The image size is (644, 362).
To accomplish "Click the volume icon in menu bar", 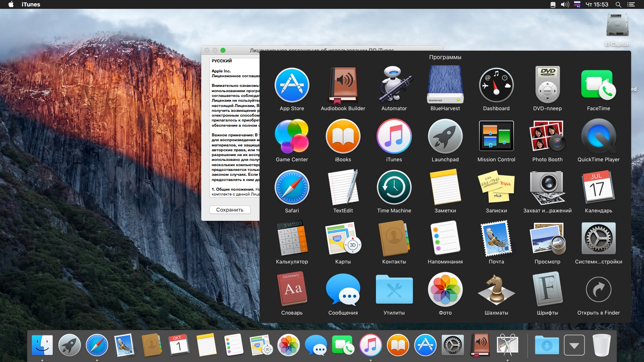I will 565,4.
